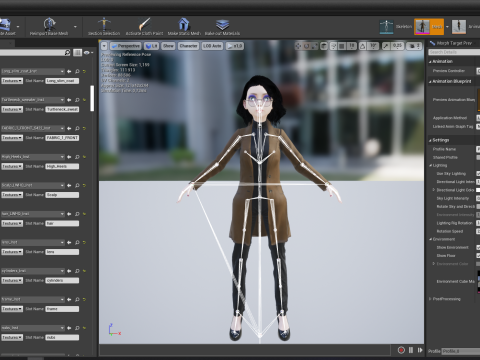Open the Lit view mode menu

click(x=151, y=46)
